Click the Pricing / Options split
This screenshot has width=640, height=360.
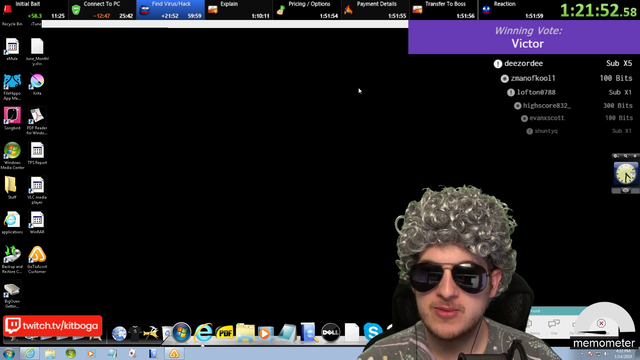[x=307, y=10]
